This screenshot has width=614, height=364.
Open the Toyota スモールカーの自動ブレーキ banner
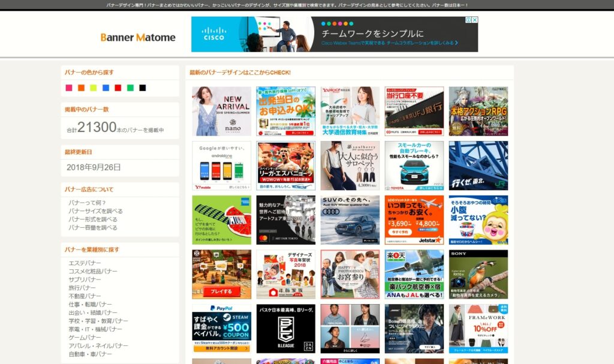point(414,166)
